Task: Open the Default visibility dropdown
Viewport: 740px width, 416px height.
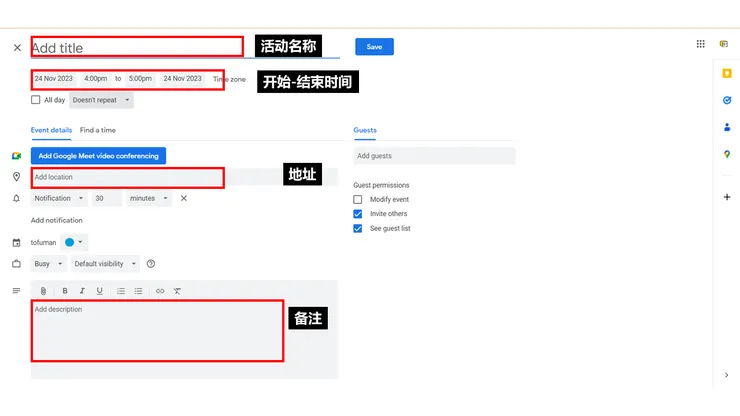Action: click(105, 264)
